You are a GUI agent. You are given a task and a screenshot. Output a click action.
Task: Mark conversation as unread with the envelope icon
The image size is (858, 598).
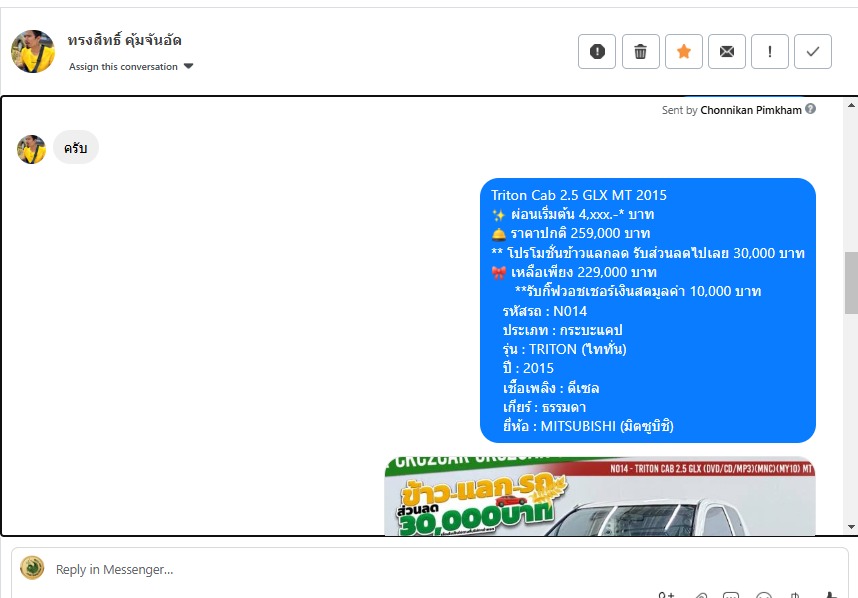727,51
